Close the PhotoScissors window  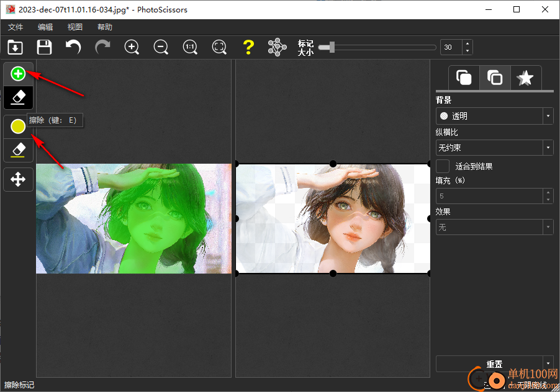[x=545, y=10]
